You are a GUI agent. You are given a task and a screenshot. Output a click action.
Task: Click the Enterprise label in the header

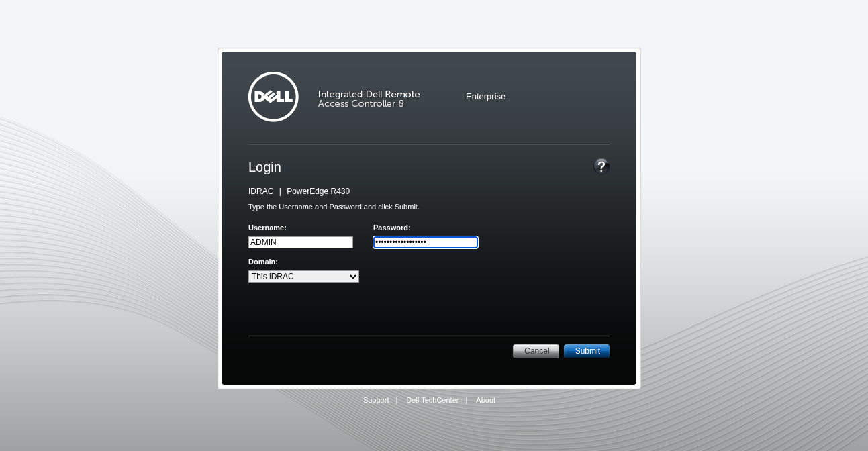pyautogui.click(x=485, y=96)
